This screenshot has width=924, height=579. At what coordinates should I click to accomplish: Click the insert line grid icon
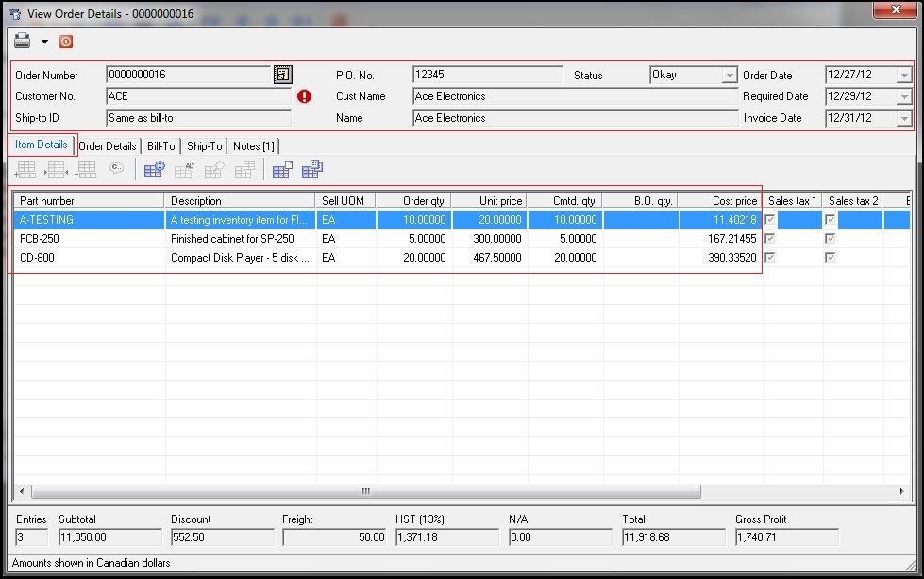pyautogui.click(x=56, y=169)
